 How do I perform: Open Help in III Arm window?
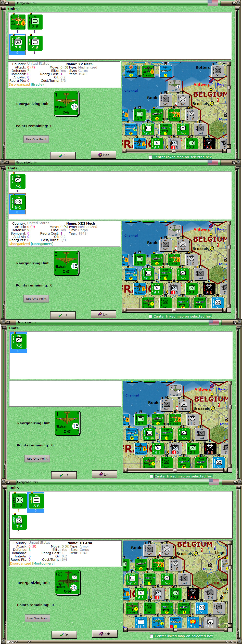pyautogui.click(x=105, y=634)
